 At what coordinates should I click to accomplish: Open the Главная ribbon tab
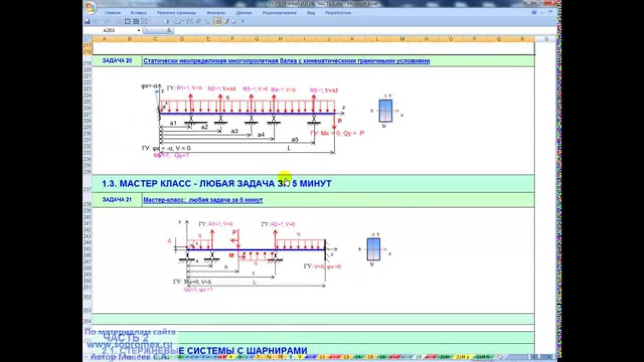pyautogui.click(x=112, y=13)
